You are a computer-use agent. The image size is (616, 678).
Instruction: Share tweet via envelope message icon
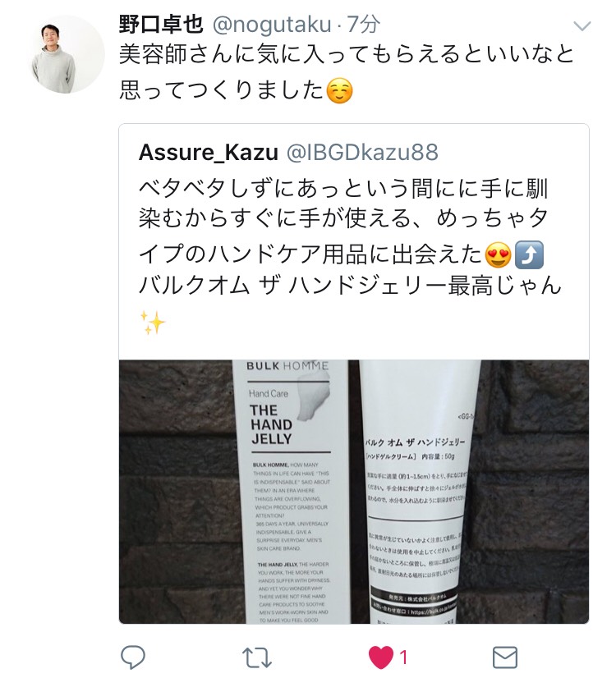tap(505, 657)
